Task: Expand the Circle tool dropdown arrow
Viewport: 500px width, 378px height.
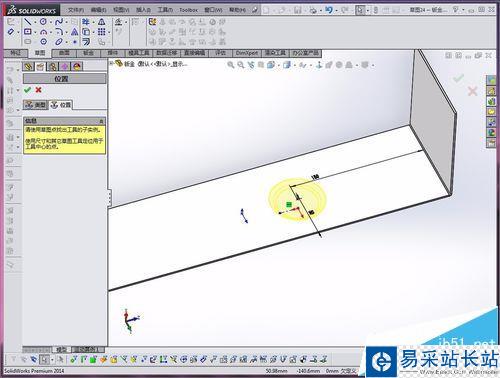Action: point(50,22)
